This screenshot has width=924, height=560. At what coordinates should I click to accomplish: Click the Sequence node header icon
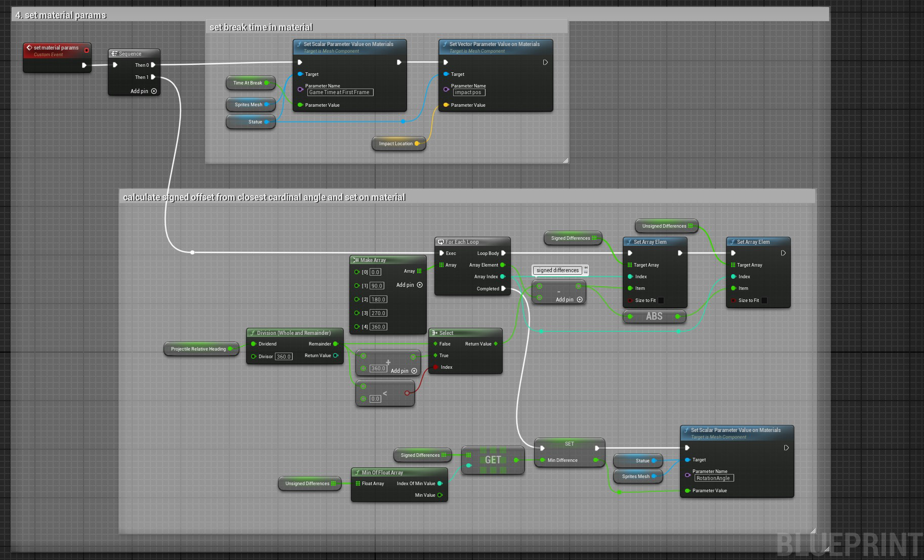point(114,54)
